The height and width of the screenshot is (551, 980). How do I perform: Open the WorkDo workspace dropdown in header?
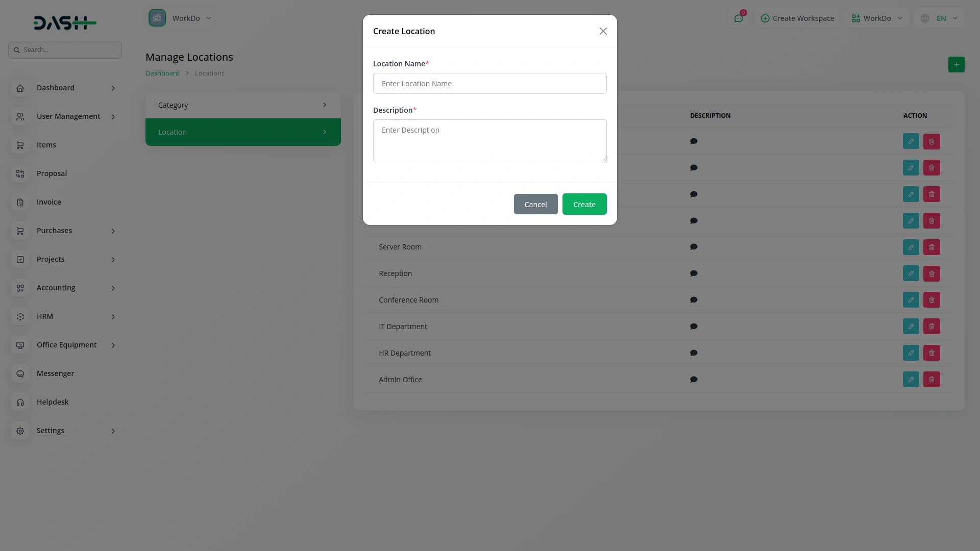pos(876,18)
